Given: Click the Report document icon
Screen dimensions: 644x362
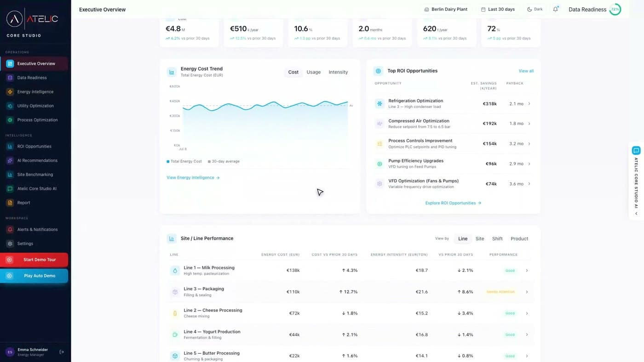Looking at the screenshot, I should [x=10, y=203].
